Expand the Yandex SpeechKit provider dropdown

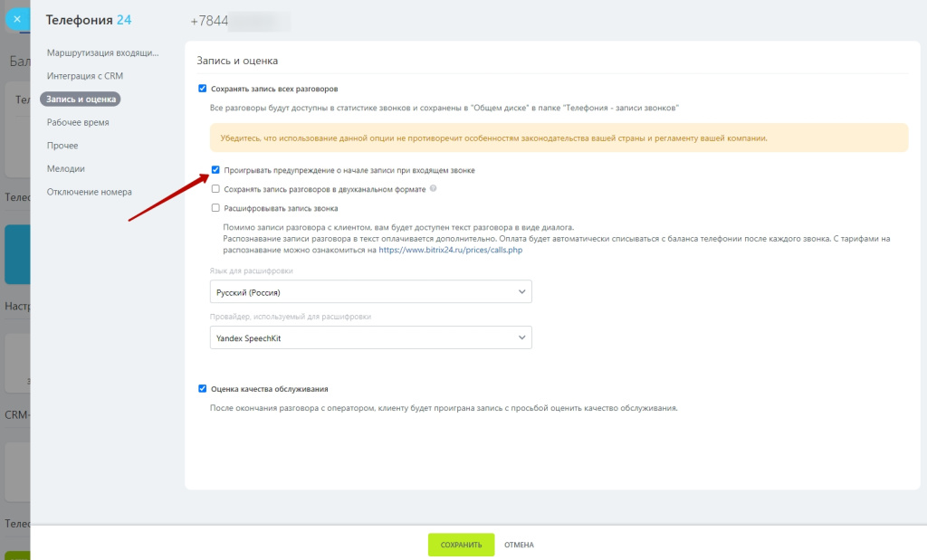369,337
